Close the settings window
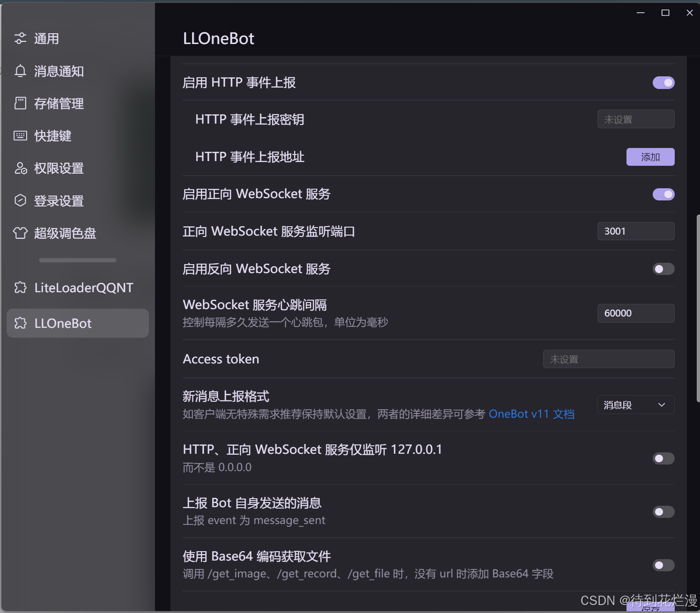Image resolution: width=700 pixels, height=613 pixels. (690, 13)
